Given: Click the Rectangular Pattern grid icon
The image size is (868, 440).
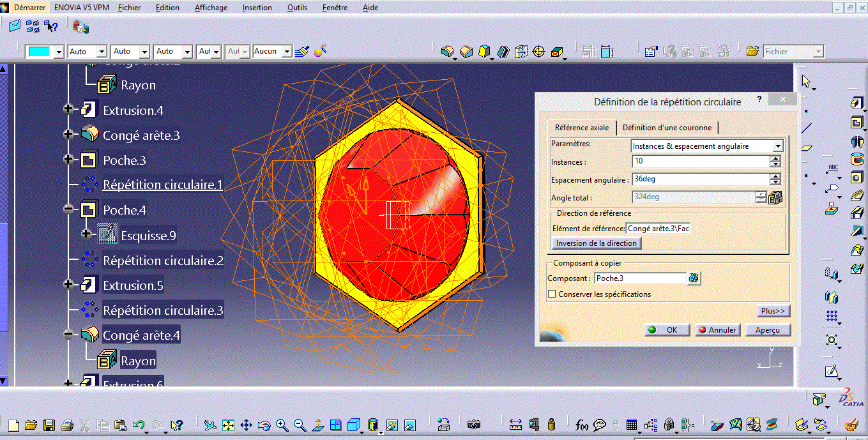Looking at the screenshot, I should 832,315.
